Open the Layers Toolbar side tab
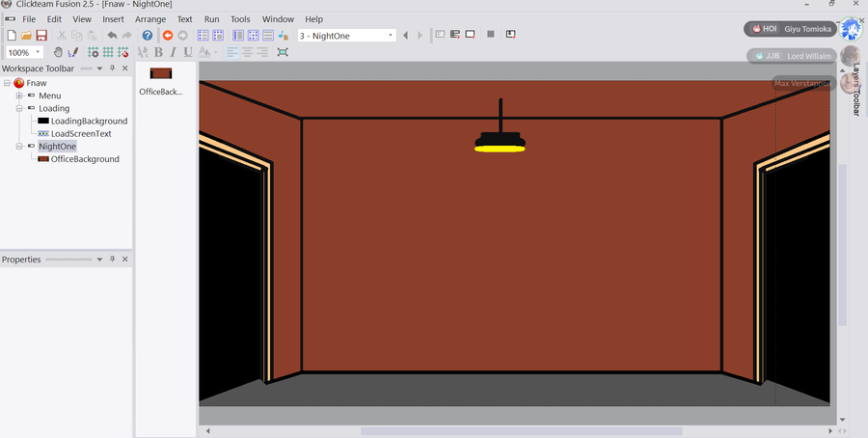Screen dimensions: 868x438 pyautogui.click(x=855, y=89)
